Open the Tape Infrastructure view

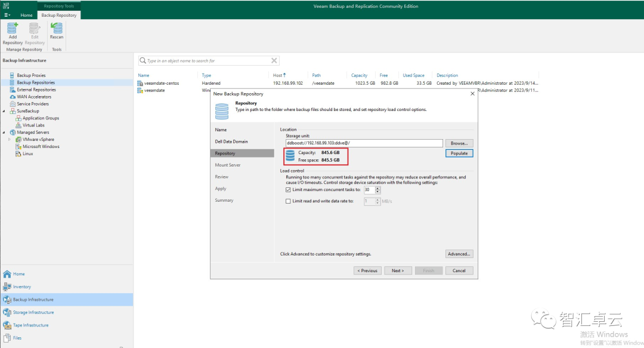click(30, 325)
